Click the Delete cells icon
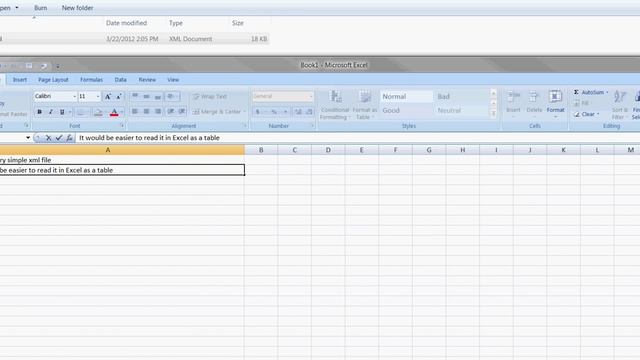The height and width of the screenshot is (360, 640). pos(534,97)
